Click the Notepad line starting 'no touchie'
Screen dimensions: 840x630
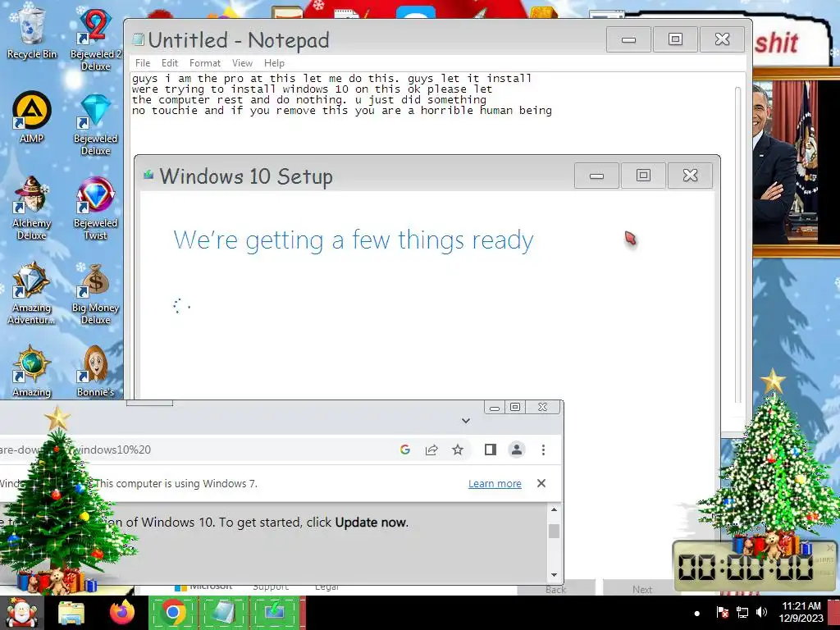click(x=342, y=111)
